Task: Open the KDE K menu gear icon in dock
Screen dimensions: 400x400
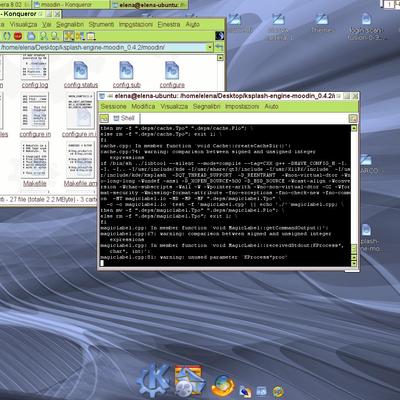Action: click(153, 380)
